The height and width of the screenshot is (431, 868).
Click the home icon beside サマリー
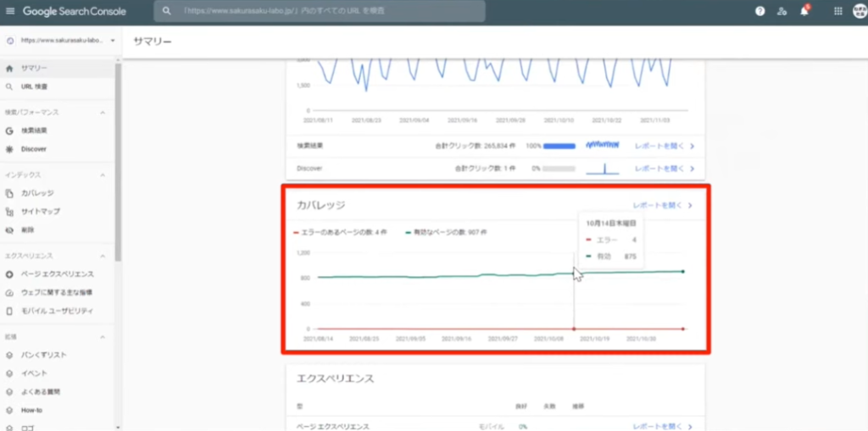pos(9,68)
